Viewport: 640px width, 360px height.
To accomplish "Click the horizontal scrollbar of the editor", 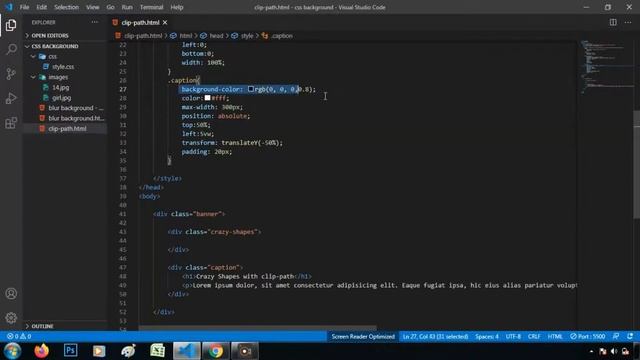I will pyautogui.click(x=257, y=327).
